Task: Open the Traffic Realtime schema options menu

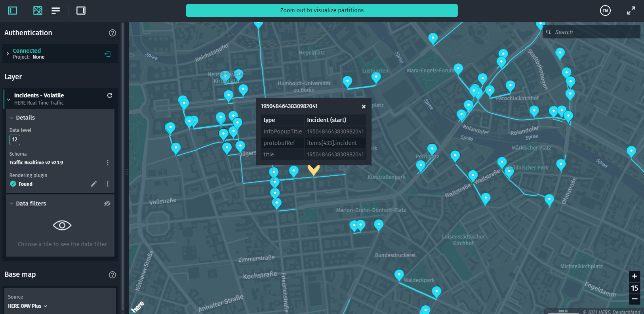Action: click(108, 163)
